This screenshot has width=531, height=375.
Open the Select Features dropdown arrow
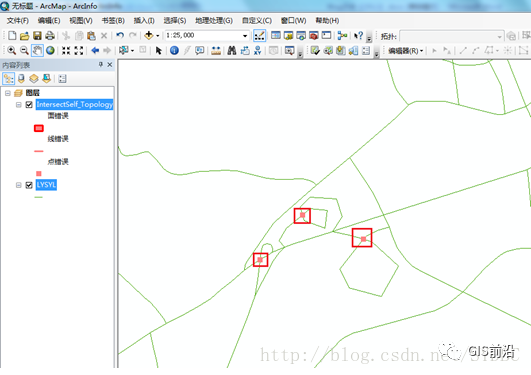coord(132,51)
